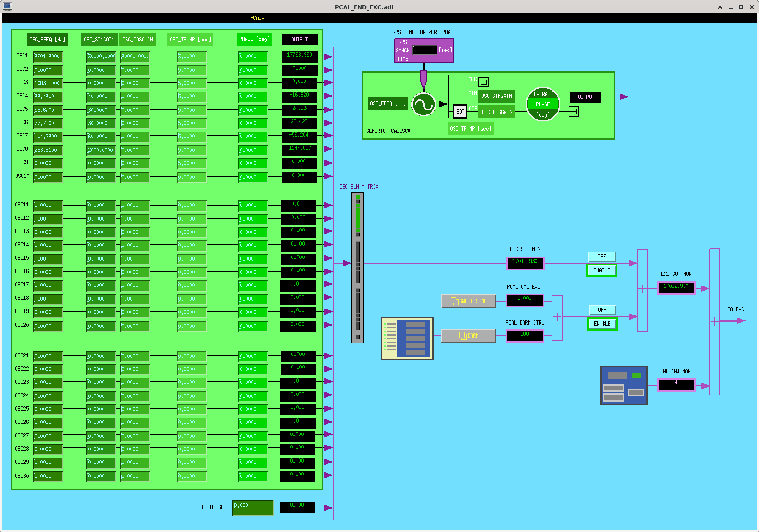
Task: Click the OSC_SINGAIN column header
Action: [99, 40]
